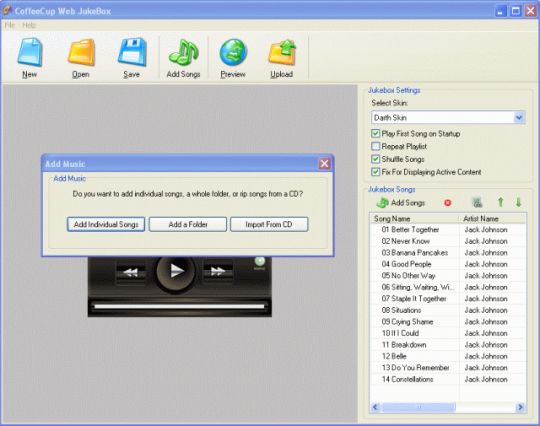The width and height of the screenshot is (540, 426).
Task: Remove song with the red delete icon
Action: [x=447, y=203]
